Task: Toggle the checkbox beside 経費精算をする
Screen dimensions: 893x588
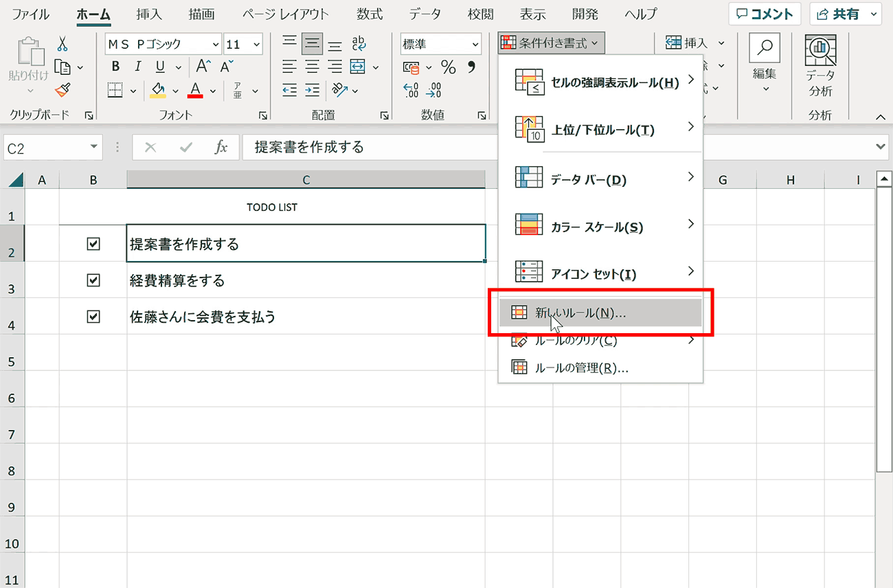Action: (93, 280)
